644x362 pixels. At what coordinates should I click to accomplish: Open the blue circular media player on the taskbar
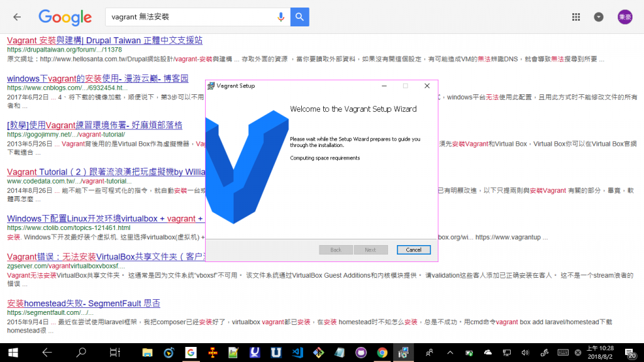pyautogui.click(x=169, y=353)
